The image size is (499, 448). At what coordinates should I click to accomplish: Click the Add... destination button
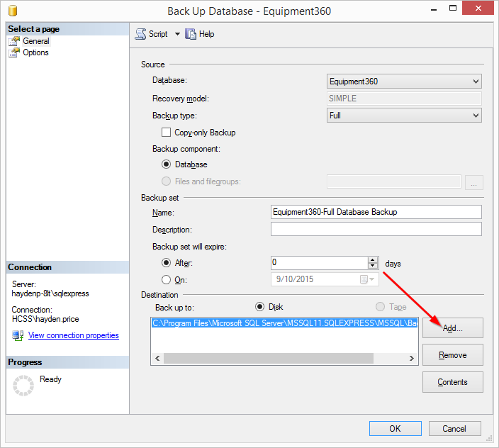click(452, 328)
